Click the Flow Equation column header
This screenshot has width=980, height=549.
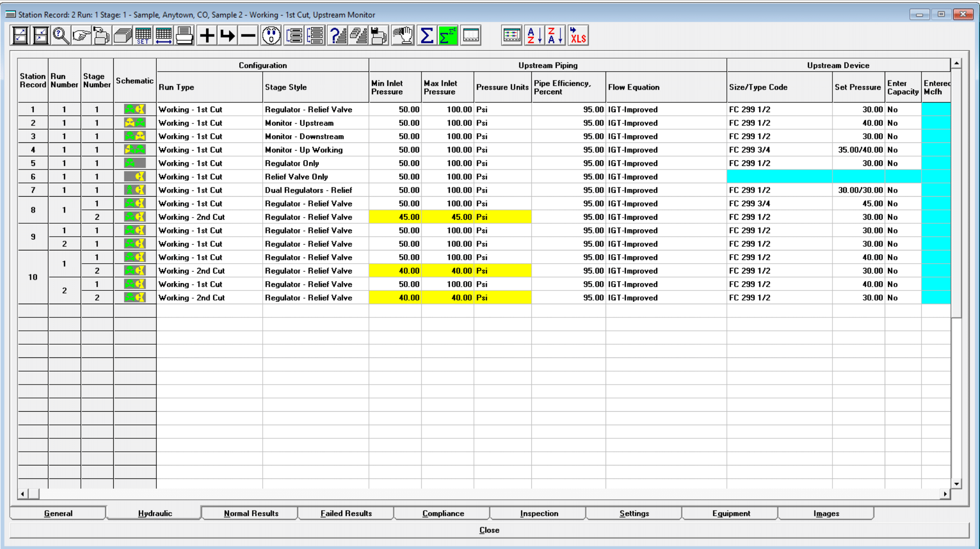pyautogui.click(x=666, y=87)
